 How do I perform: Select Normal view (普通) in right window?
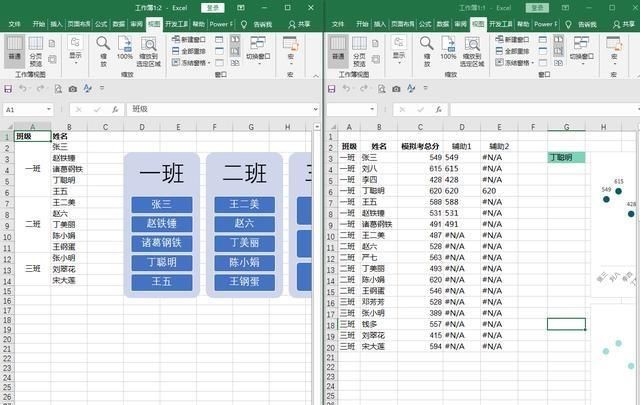point(338,51)
